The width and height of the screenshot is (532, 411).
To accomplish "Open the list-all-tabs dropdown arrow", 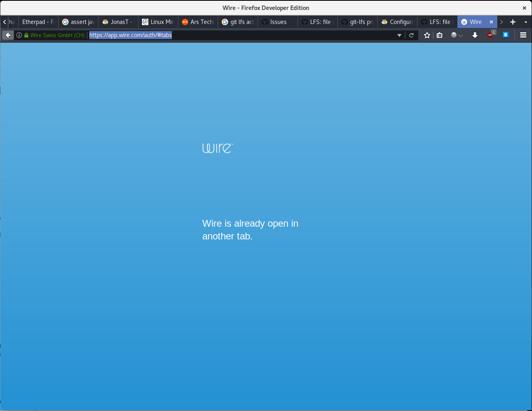I will coord(525,22).
